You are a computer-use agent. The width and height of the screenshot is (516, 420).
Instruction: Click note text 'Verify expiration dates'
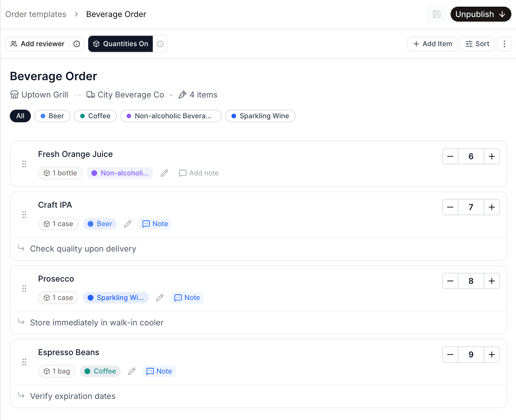73,396
